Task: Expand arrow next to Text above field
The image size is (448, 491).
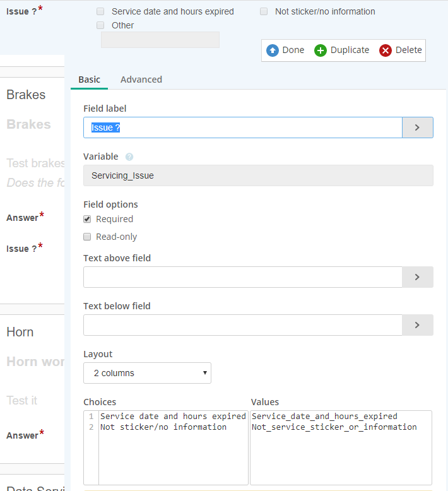Action: [417, 277]
